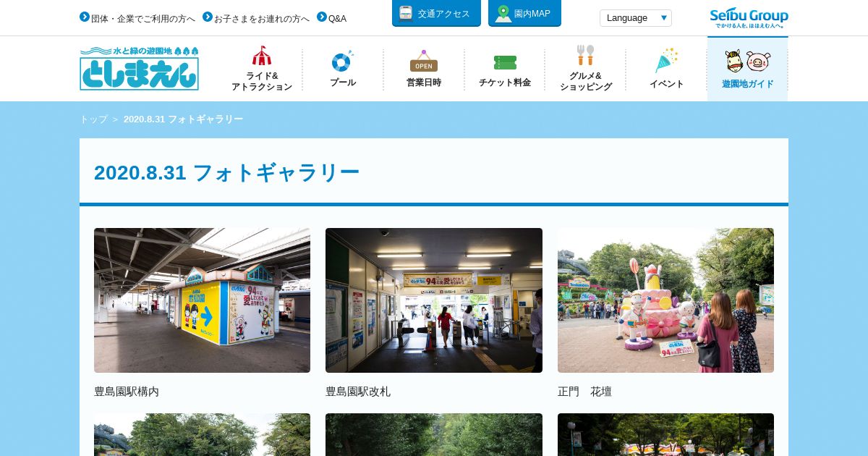Click the 園内MAP button
Viewport: 868px width, 456px height.
524,13
